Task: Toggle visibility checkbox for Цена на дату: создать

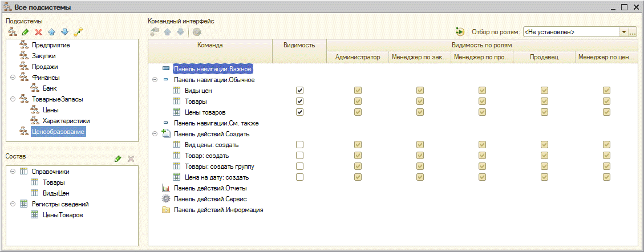Action: tap(300, 177)
